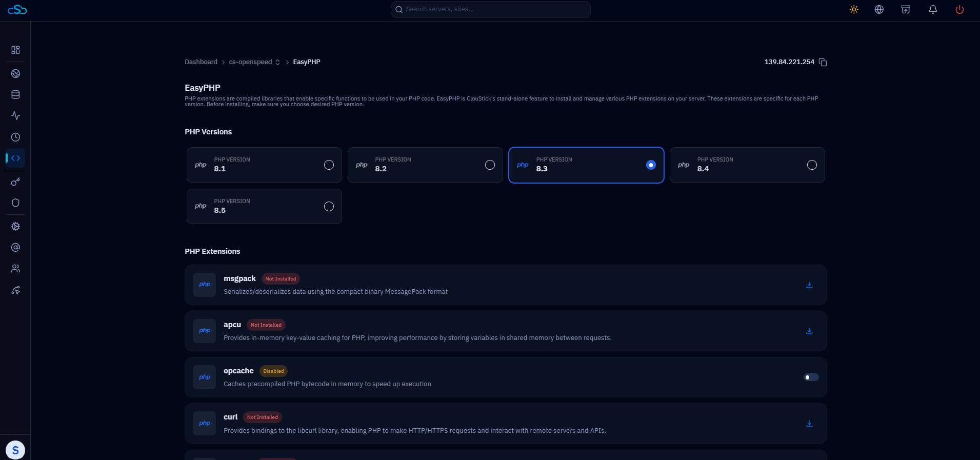Click the apcu Not Installed badge
Screen dimensions: 980x460
(x=266, y=325)
